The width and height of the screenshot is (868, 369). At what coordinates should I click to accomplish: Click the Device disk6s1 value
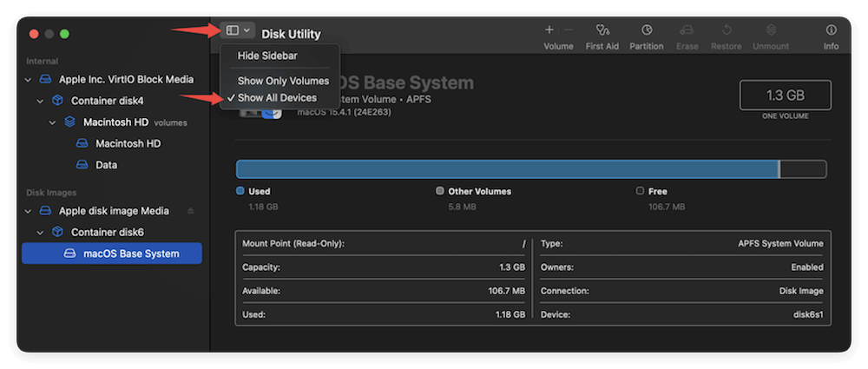point(808,314)
